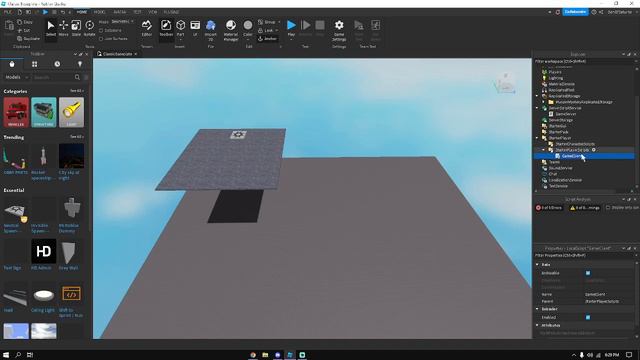This screenshot has height=360, width=640.
Task: Click the Toolbox search magnifier icon
Action: (77, 77)
